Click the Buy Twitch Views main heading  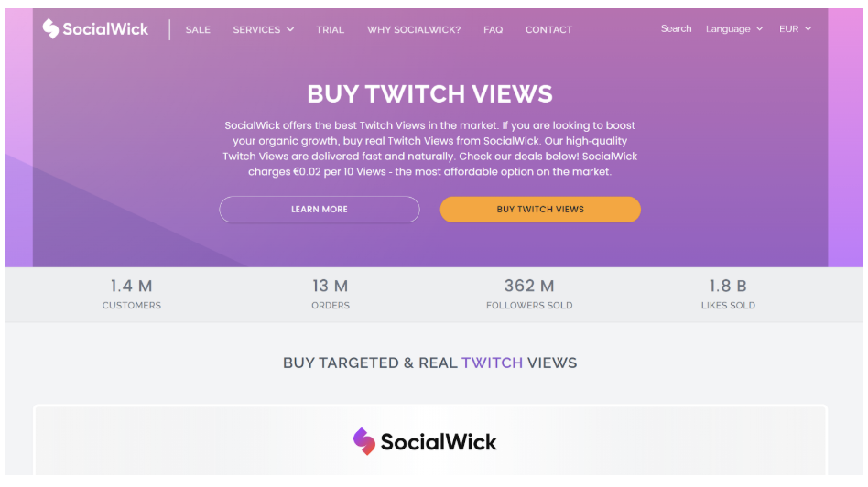click(430, 93)
